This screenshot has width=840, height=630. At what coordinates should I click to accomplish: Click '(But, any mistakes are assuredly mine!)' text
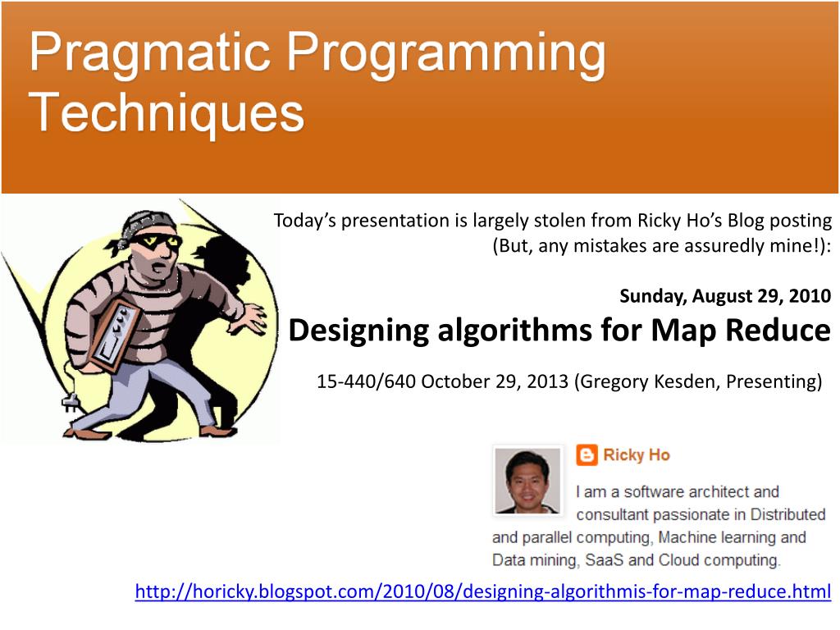tap(662, 245)
